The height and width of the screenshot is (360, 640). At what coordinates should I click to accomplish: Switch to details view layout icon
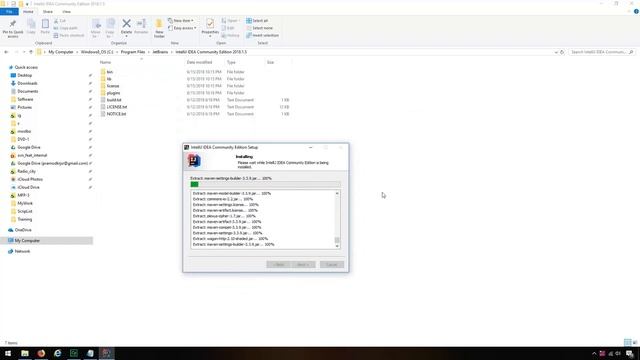coord(627,342)
